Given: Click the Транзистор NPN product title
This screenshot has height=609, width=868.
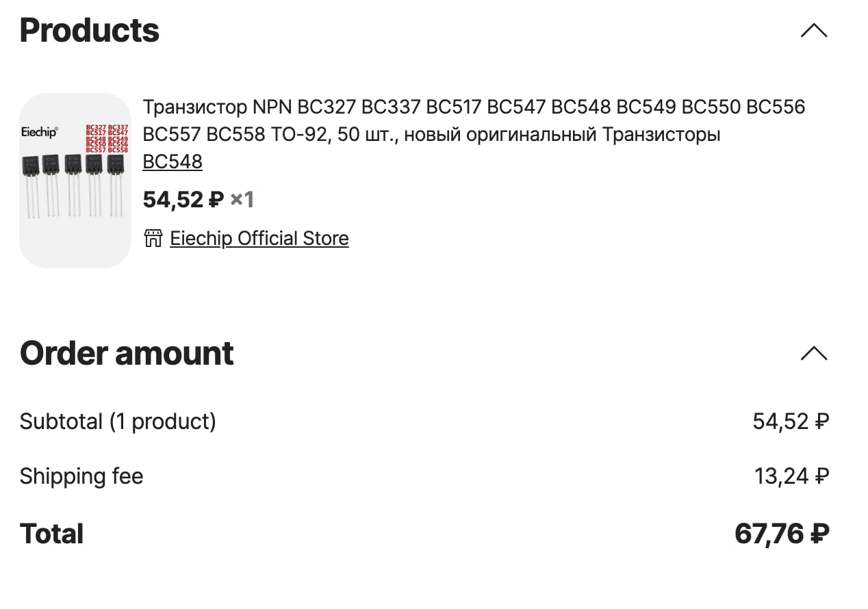Looking at the screenshot, I should (474, 107).
